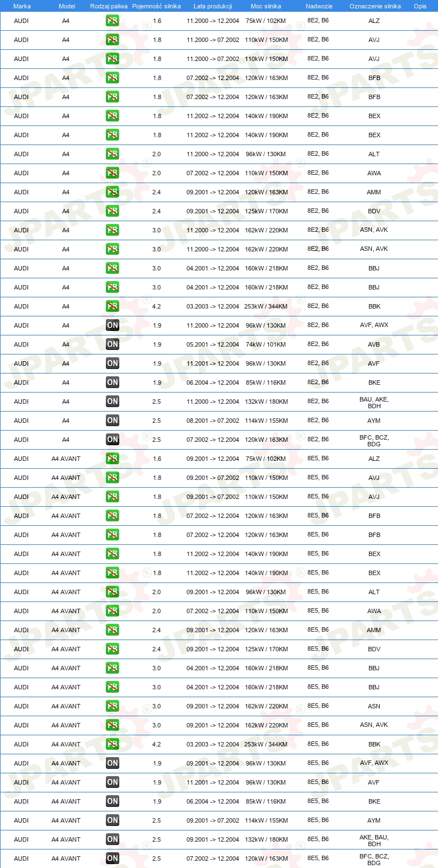Select the AMM engine code in the A4 (non-Avant) row

click(374, 193)
